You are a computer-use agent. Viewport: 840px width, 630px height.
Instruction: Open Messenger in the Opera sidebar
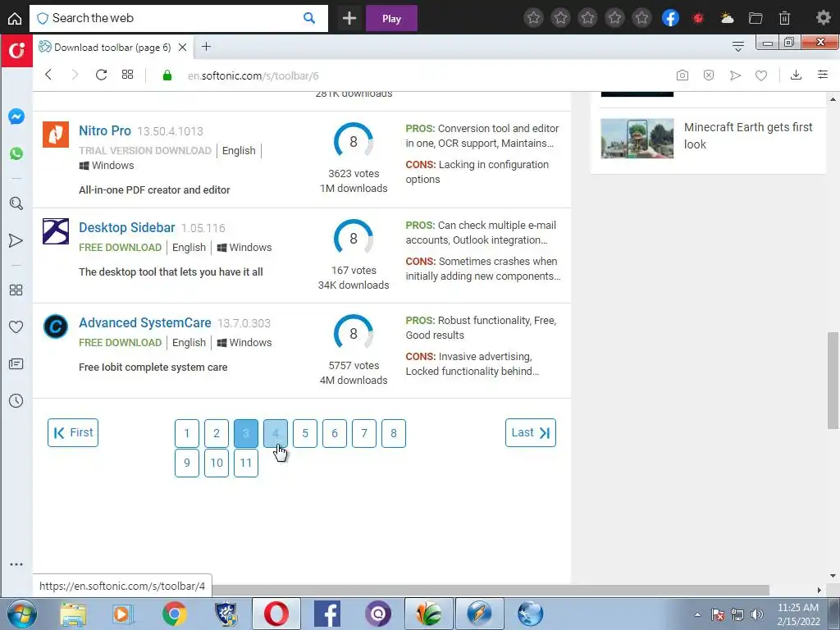pyautogui.click(x=16, y=116)
